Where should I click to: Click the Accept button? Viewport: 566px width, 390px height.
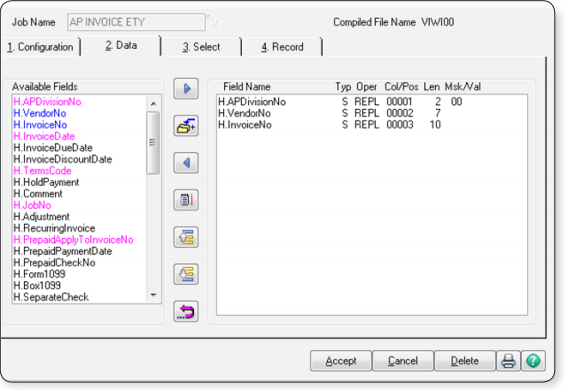[341, 360]
